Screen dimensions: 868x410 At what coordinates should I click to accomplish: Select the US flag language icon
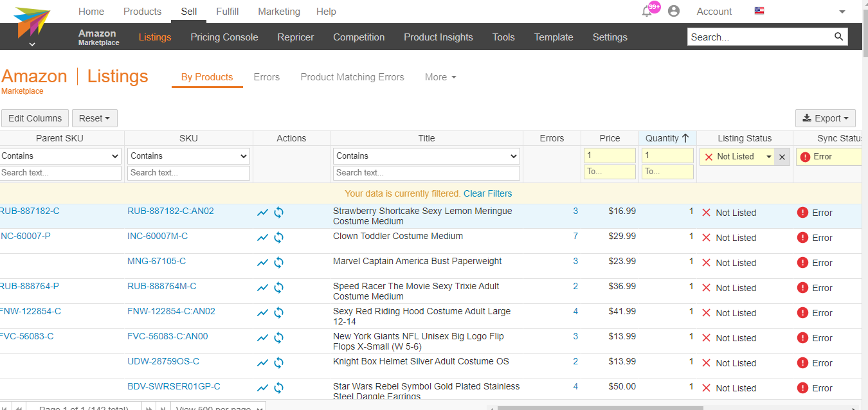coord(759,11)
